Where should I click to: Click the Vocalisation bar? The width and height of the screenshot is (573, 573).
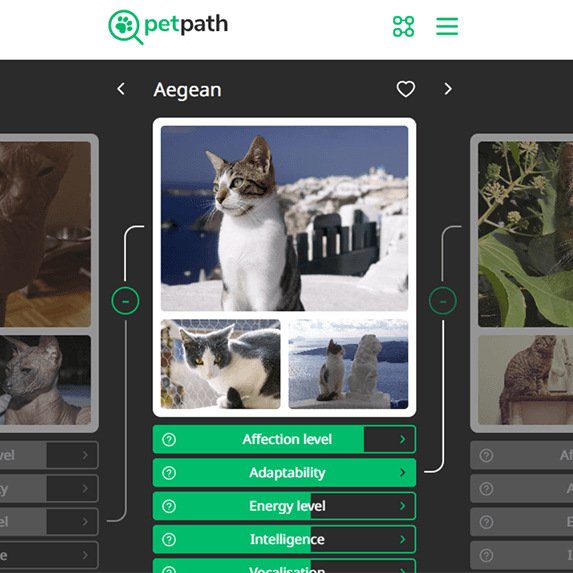pos(284,566)
